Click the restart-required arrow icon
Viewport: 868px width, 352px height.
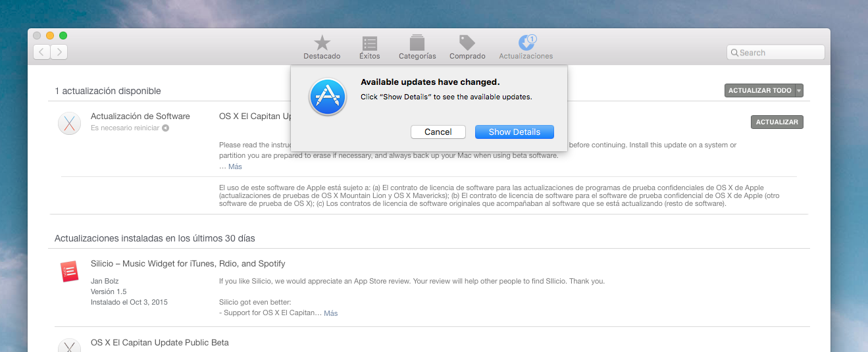[166, 128]
